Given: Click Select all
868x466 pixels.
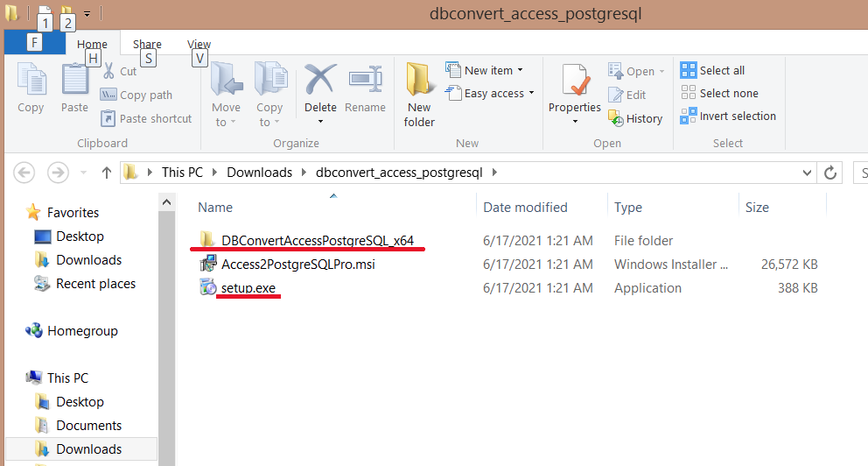Looking at the screenshot, I should click(x=712, y=70).
